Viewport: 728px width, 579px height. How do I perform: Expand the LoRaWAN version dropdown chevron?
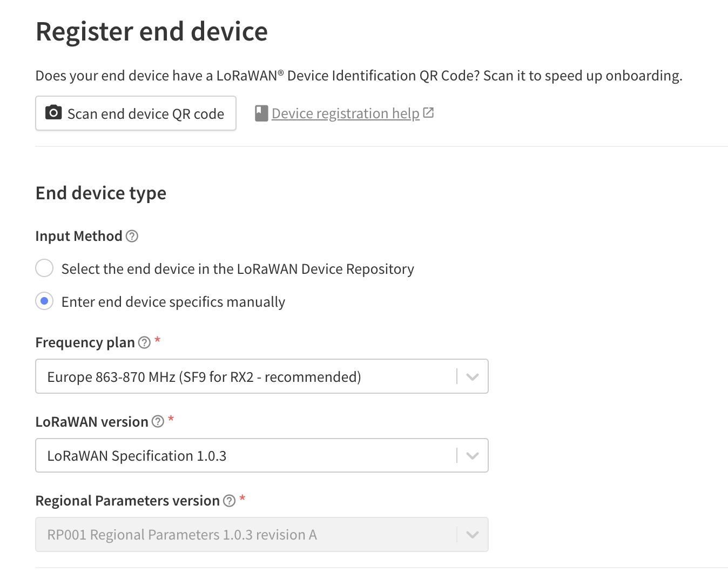coord(473,456)
